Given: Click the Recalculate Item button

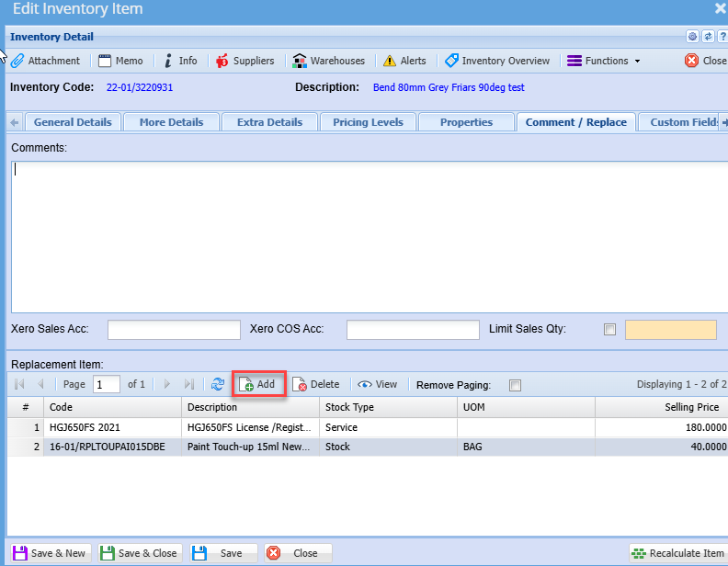Looking at the screenshot, I should click(678, 553).
